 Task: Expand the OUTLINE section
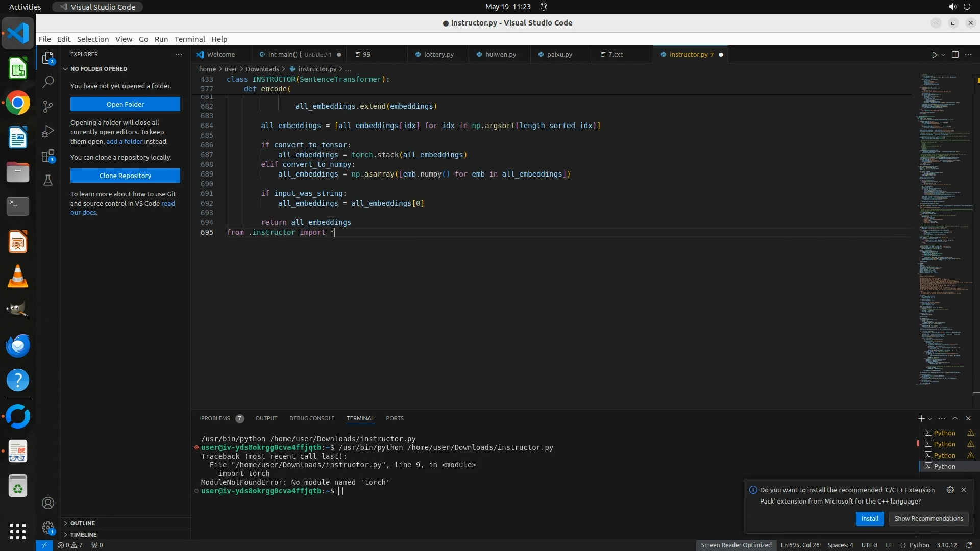point(83,523)
